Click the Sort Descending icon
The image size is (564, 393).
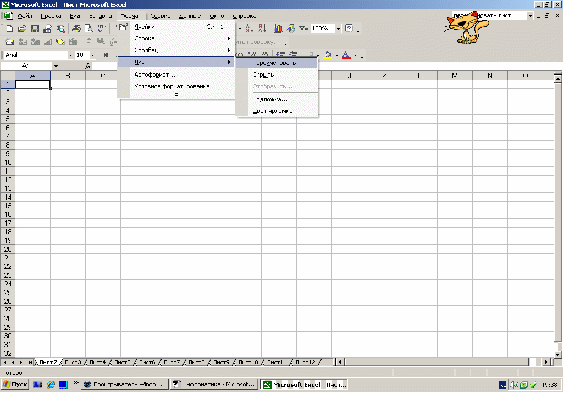[262, 28]
